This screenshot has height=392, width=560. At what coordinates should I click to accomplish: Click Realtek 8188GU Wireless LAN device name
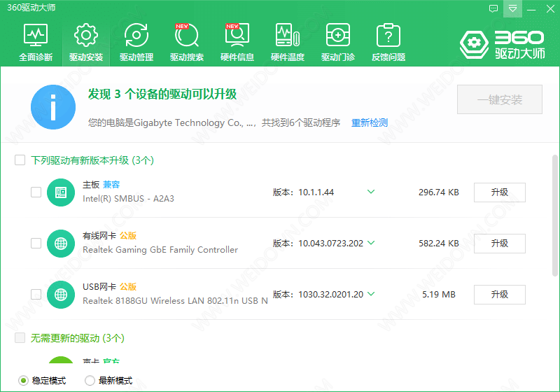coord(175,301)
